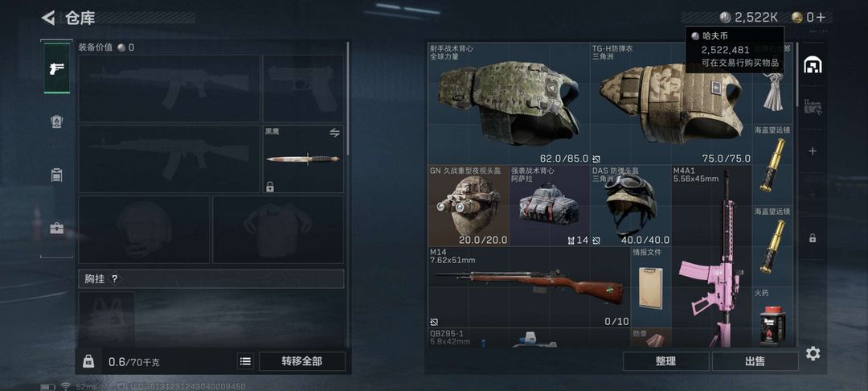The width and height of the screenshot is (868, 391).
Task: Go back using the arrow beside 仓库
Action: 48,18
